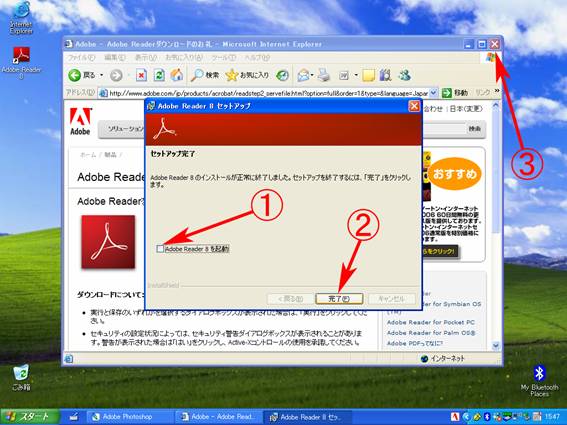The width and height of the screenshot is (567, 425).
Task: Open the ヘルプ (Help) menu in IE
Action: coord(257,58)
